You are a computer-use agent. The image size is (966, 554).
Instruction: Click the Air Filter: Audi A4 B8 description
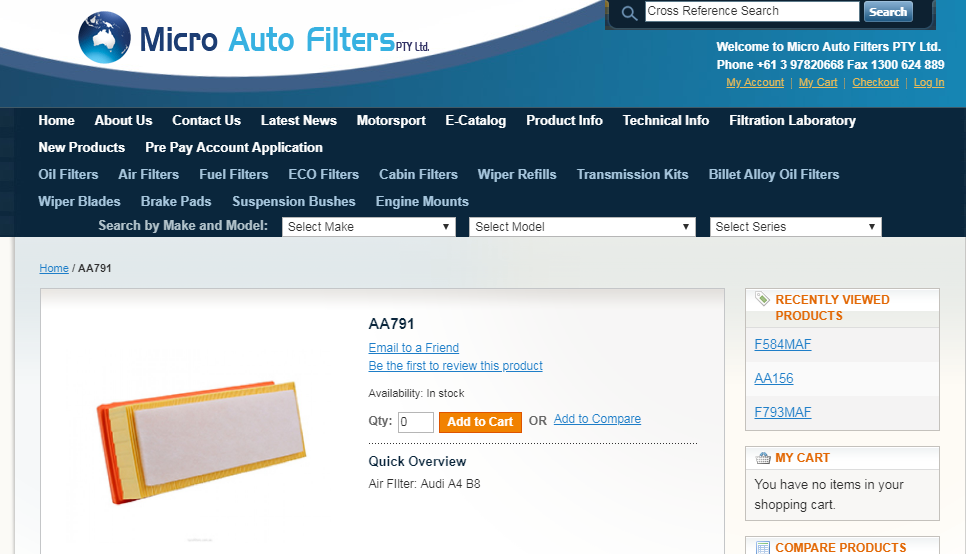pos(424,484)
